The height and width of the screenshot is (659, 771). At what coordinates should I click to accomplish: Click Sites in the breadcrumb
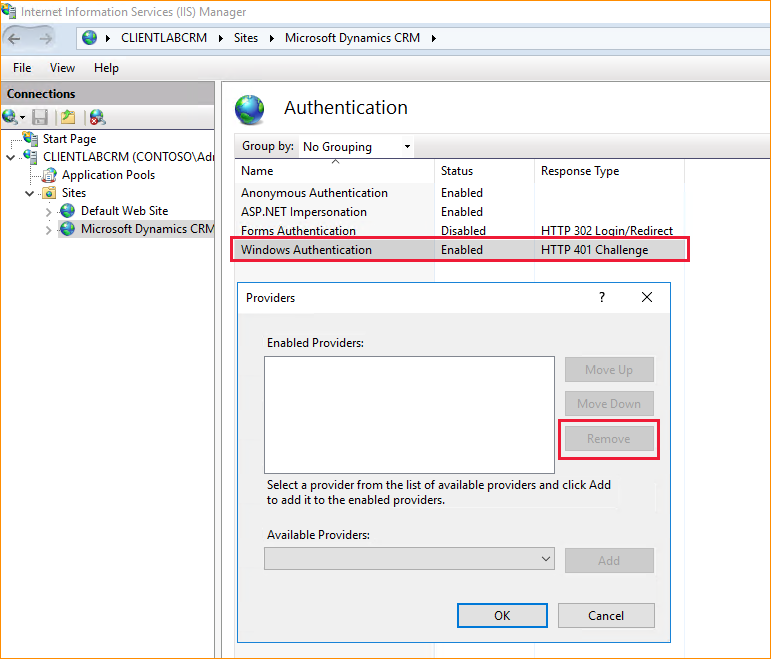coord(246,38)
